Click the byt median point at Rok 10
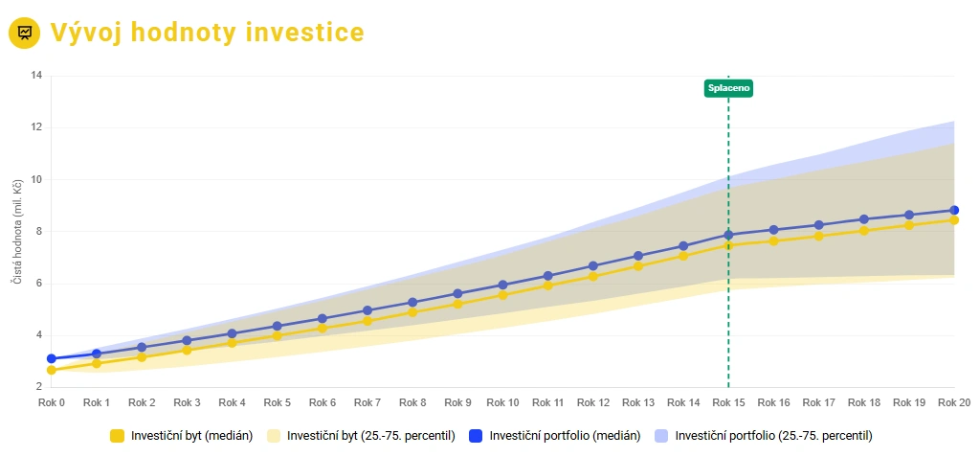The width and height of the screenshot is (980, 457). [x=502, y=295]
